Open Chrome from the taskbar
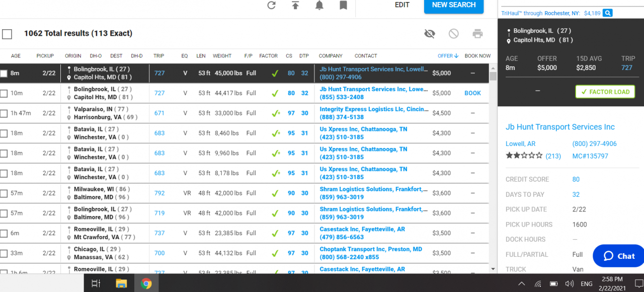Viewport: 644px width, 292px height. [146, 283]
